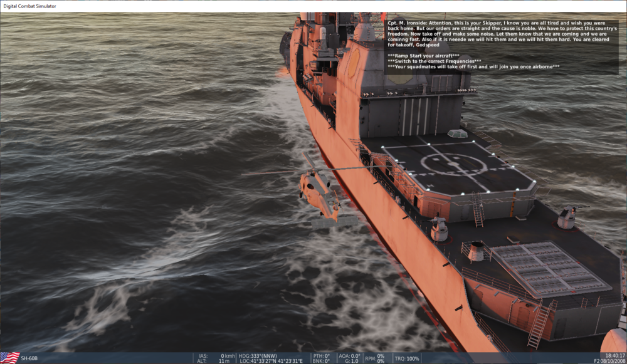Click the AOA 0.0° readout

tap(349, 356)
